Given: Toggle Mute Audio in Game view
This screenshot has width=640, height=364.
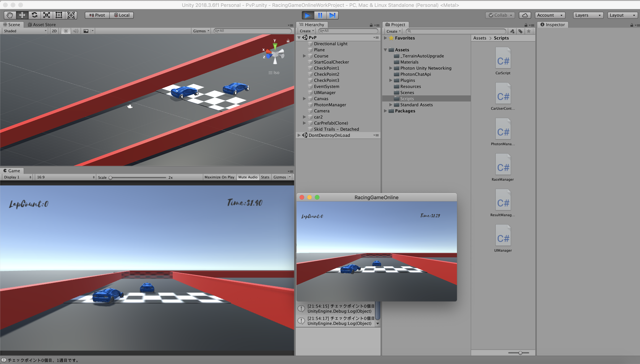Looking at the screenshot, I should (248, 177).
